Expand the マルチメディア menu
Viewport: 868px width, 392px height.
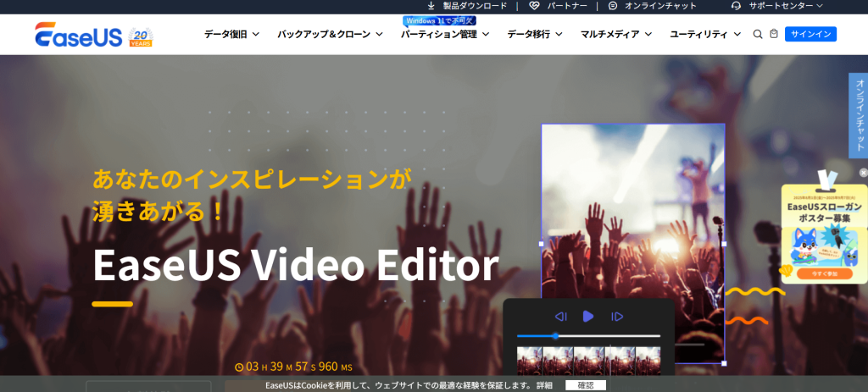[616, 34]
